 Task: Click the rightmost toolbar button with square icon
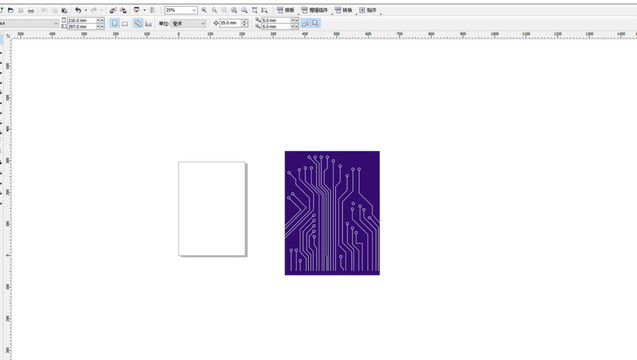click(368, 10)
